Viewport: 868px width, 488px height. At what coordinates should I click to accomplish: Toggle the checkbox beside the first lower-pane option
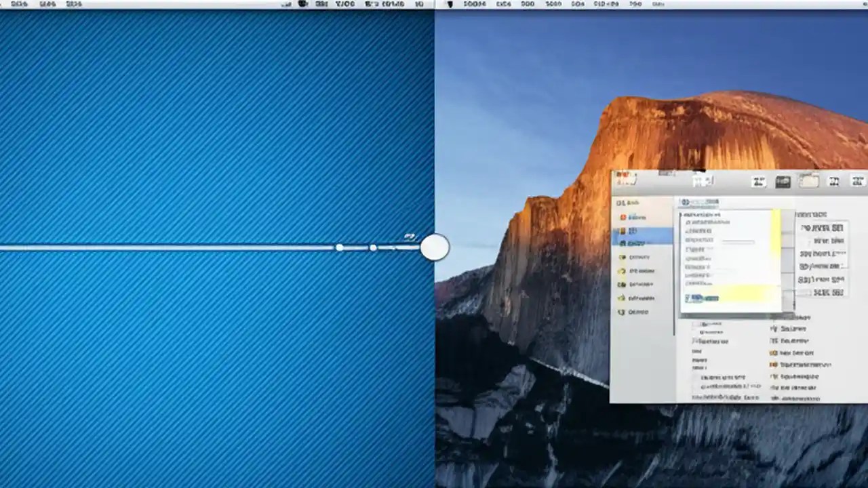click(x=694, y=324)
